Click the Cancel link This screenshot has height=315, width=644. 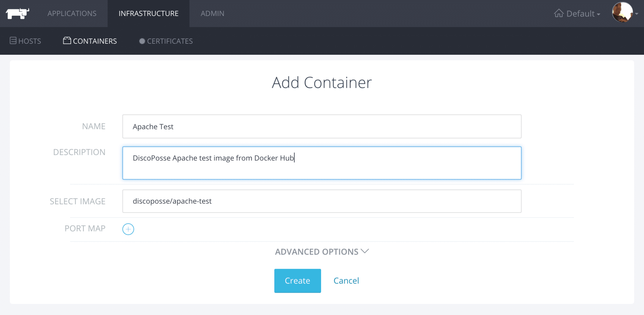[346, 281]
